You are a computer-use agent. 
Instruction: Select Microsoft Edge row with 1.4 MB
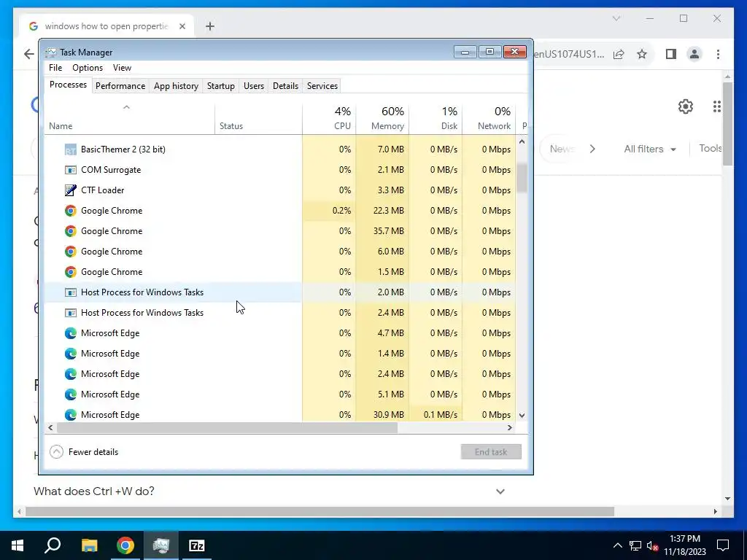[x=280, y=354]
